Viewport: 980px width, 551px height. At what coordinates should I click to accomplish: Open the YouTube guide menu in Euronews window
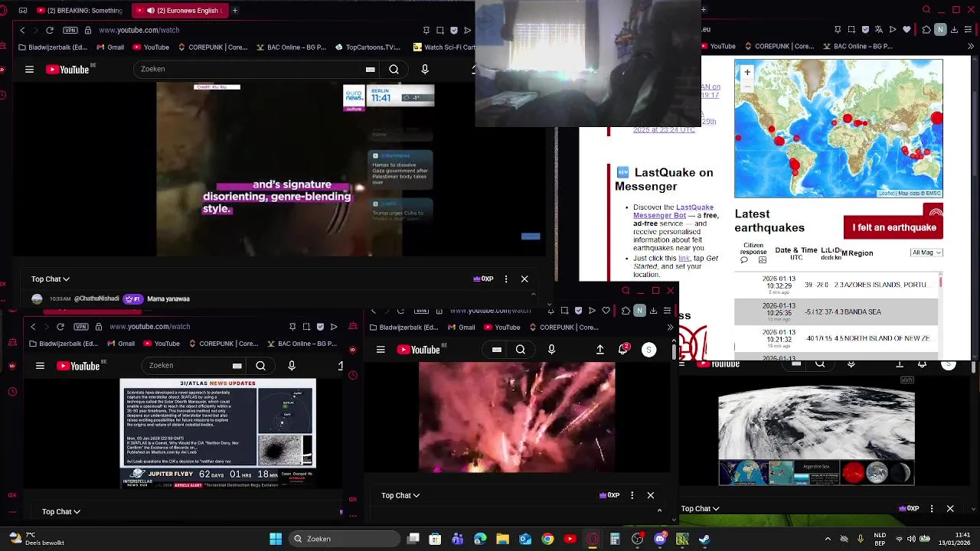pyautogui.click(x=29, y=69)
